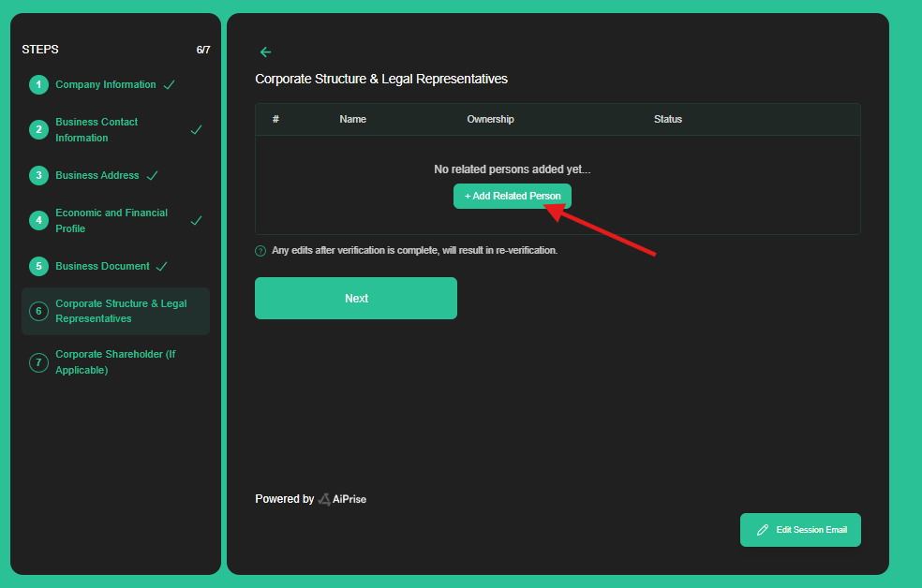
Task: Click the checkmark beside Business Document
Action: pyautogui.click(x=162, y=266)
